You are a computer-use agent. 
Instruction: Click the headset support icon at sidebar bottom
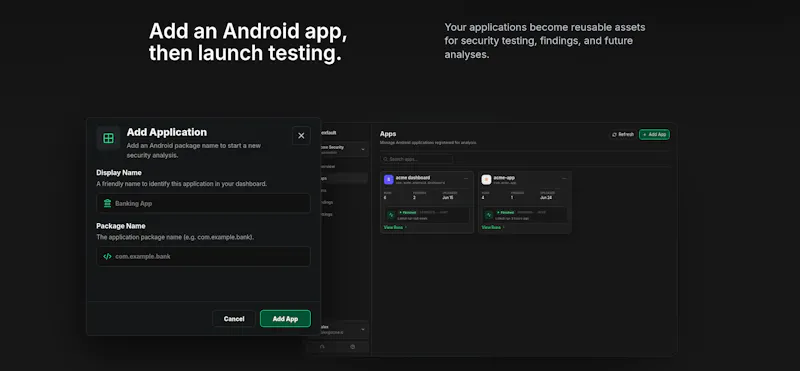322,347
